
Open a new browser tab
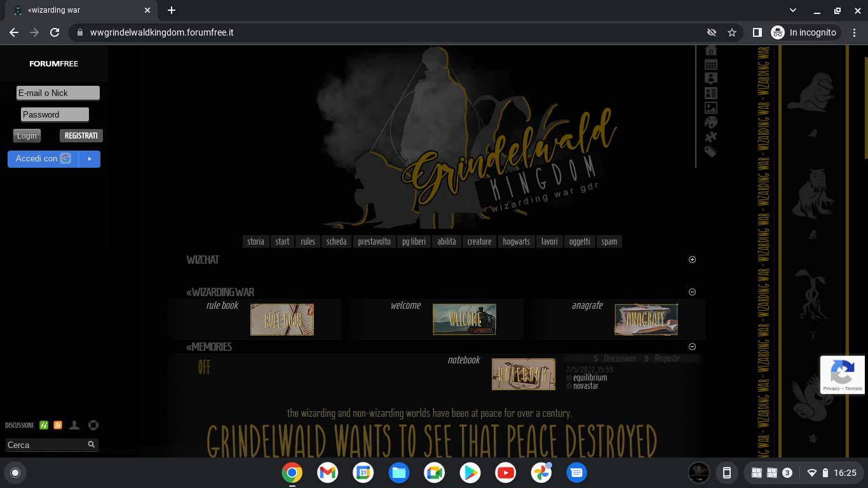pos(172,10)
